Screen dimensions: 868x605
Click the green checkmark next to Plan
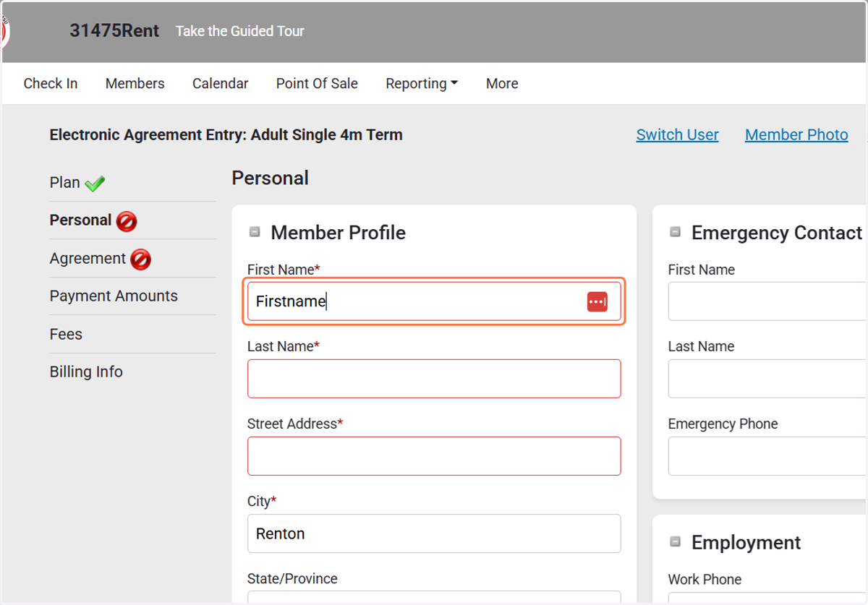tap(95, 184)
